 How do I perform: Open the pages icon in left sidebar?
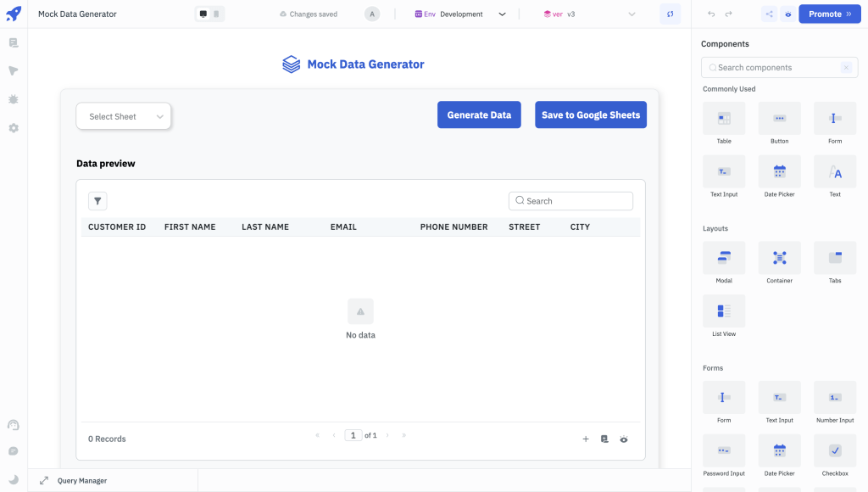14,43
